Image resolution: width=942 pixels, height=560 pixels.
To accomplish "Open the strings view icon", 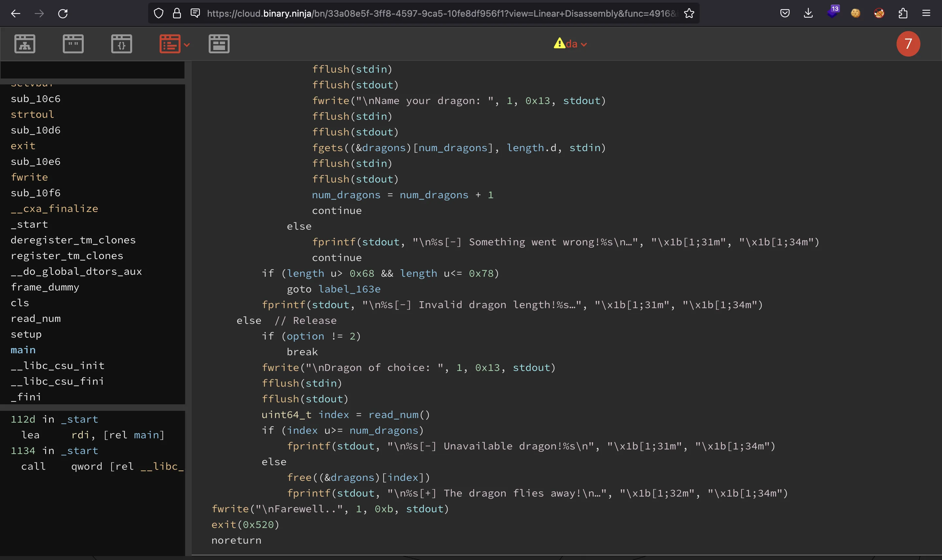I will (x=73, y=44).
